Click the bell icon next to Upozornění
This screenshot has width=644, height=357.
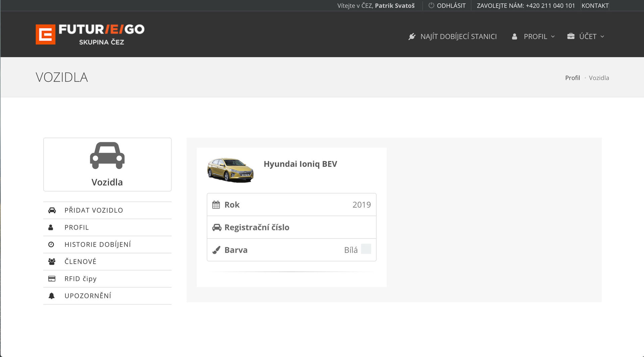click(52, 296)
